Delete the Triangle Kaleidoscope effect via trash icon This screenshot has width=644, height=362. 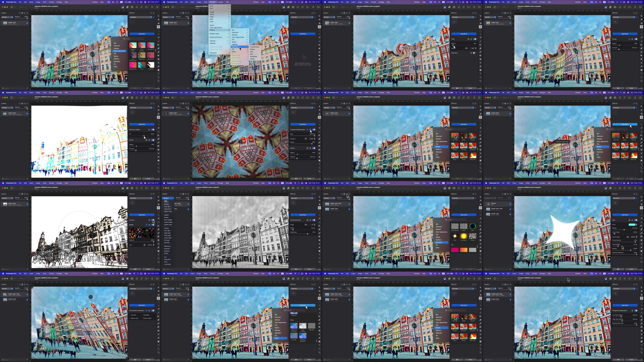click(310, 129)
